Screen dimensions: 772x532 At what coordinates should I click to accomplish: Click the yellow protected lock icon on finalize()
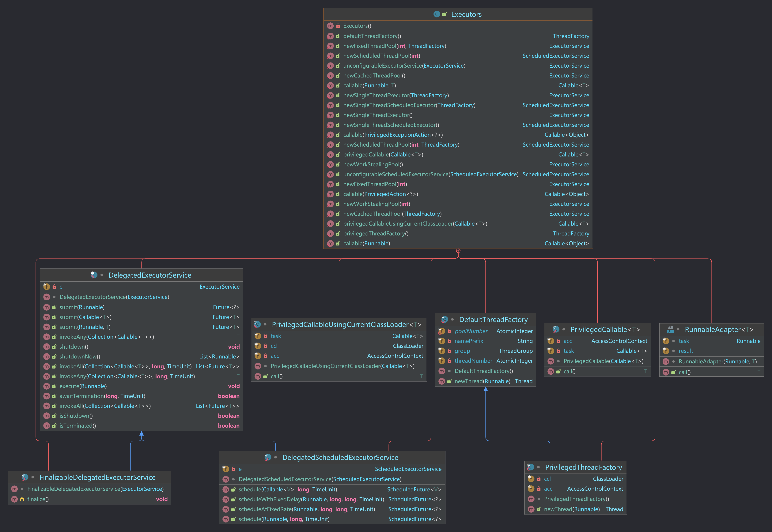click(22, 499)
